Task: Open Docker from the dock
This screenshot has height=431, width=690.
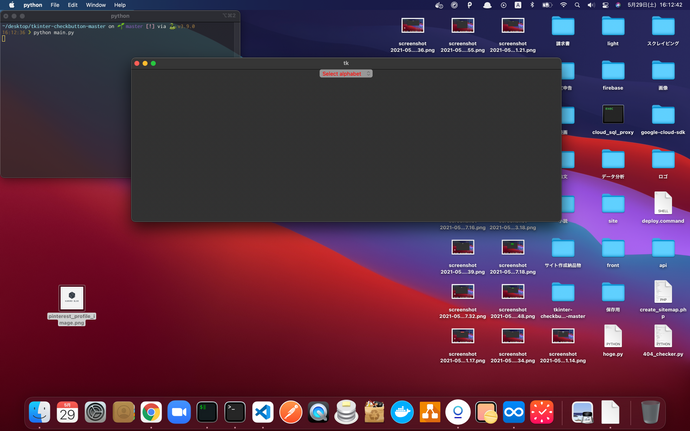Action: point(402,411)
